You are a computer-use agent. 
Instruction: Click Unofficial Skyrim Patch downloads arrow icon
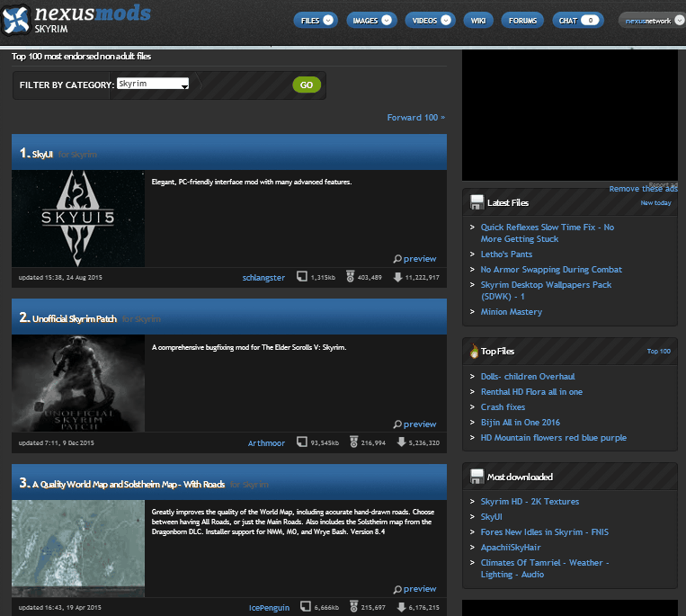pyautogui.click(x=401, y=442)
